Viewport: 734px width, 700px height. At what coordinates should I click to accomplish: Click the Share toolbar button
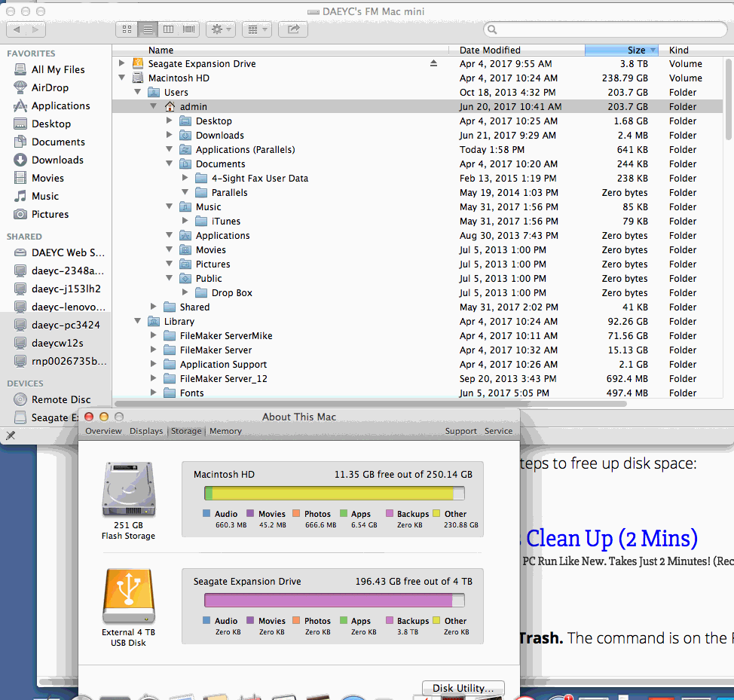click(293, 29)
